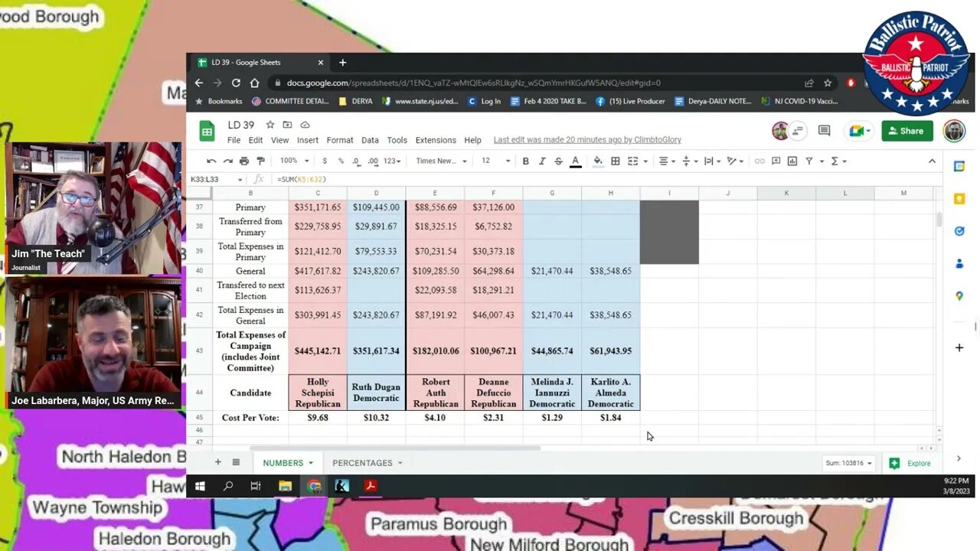Open the View menu
Image resolution: width=980 pixels, height=551 pixels.
click(279, 140)
